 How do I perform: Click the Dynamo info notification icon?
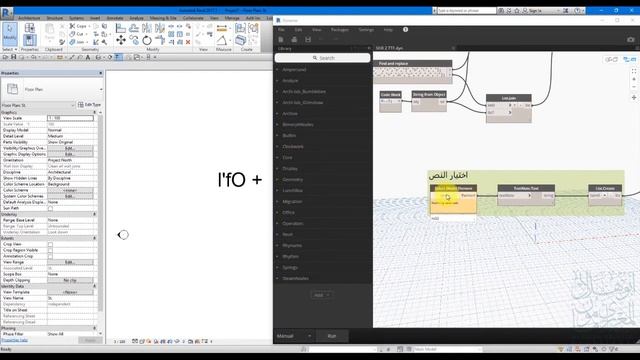(x=405, y=29)
